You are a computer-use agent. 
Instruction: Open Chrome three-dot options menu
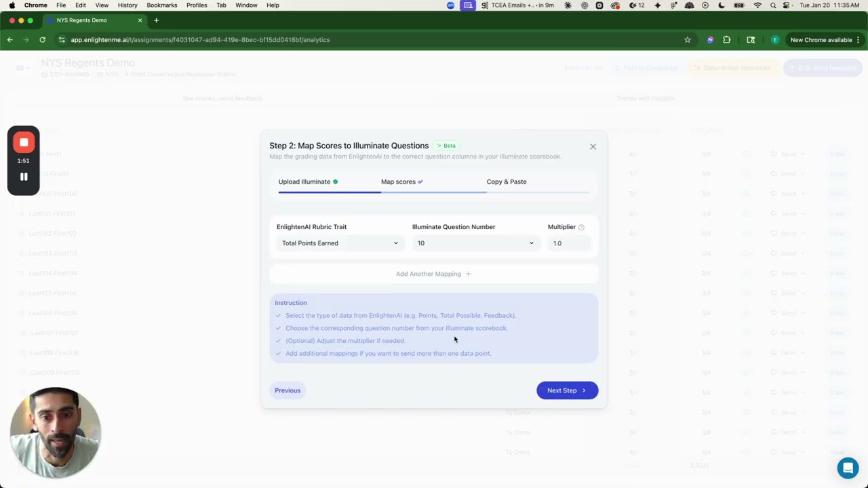coord(859,40)
